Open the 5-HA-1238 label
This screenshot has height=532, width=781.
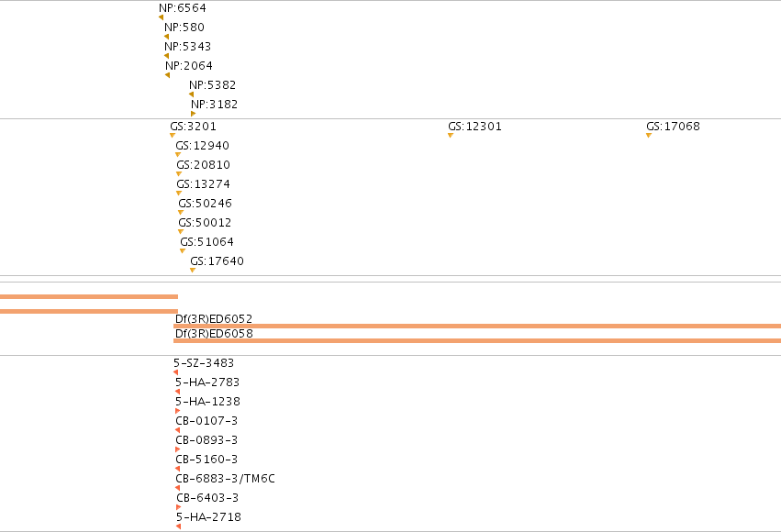click(207, 402)
